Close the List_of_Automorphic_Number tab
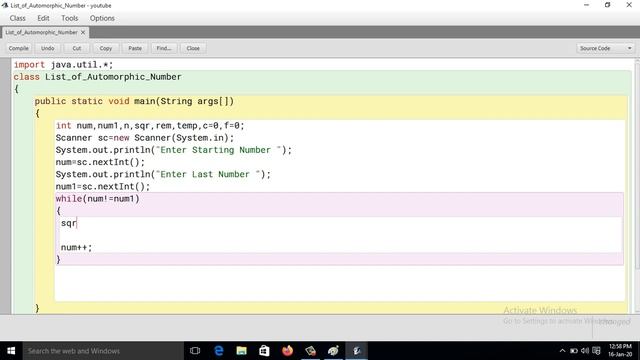This screenshot has width=640, height=360. click(83, 32)
